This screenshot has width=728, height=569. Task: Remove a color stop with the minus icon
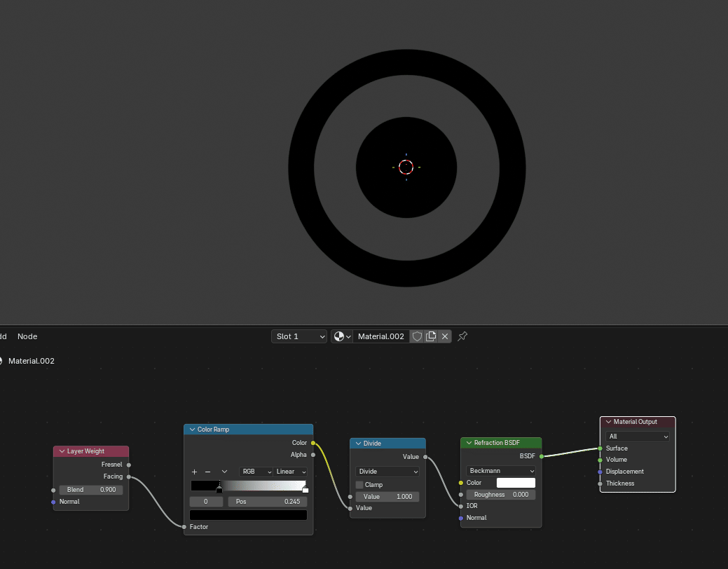tap(207, 472)
